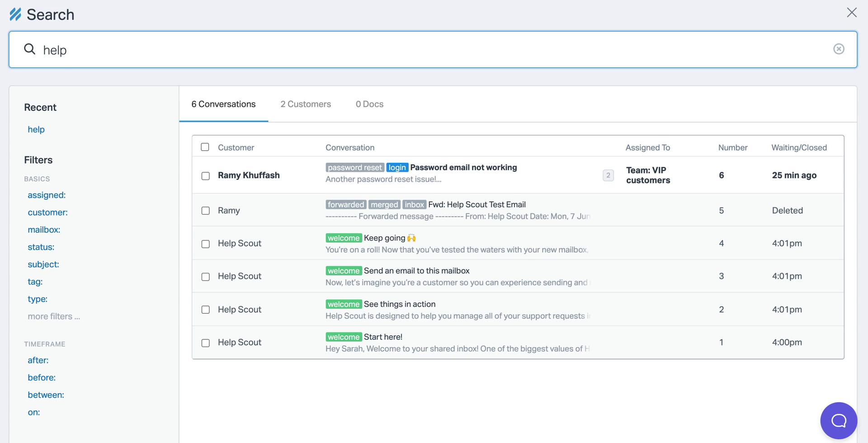
Task: Switch to the 6 Conversations tab
Action: point(223,104)
